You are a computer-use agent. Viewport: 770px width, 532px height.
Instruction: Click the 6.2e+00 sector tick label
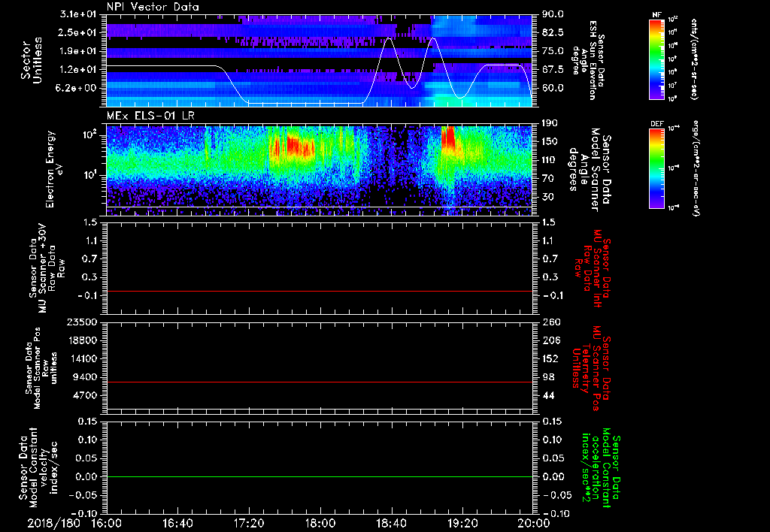point(77,89)
